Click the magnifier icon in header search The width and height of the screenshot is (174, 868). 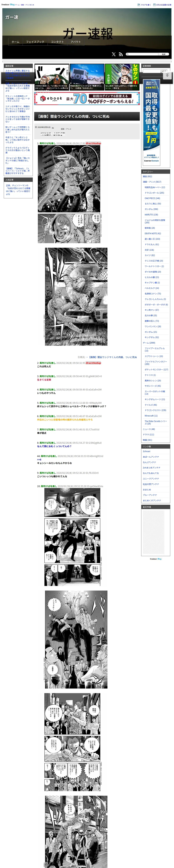(x=127, y=54)
